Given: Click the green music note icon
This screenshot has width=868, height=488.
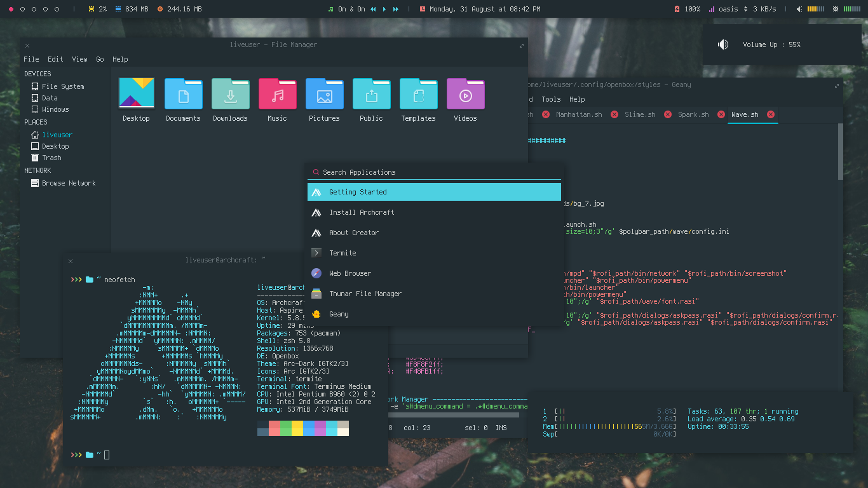Looking at the screenshot, I should click(330, 10).
